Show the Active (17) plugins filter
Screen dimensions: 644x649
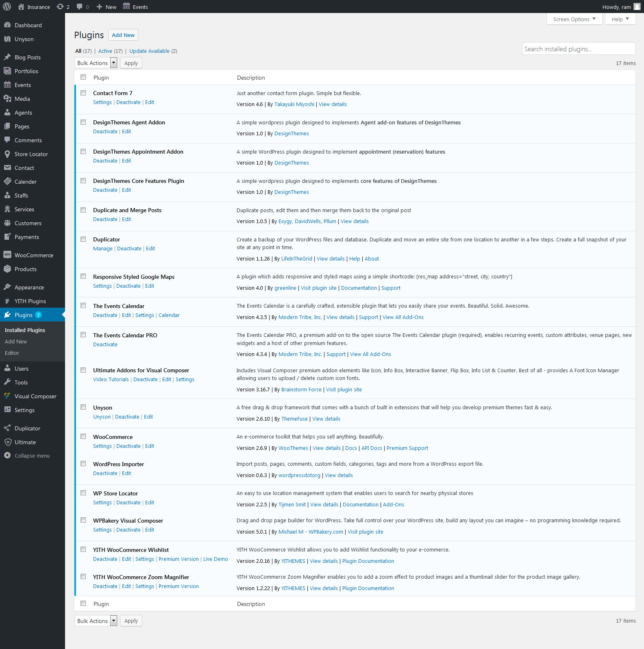pos(110,51)
